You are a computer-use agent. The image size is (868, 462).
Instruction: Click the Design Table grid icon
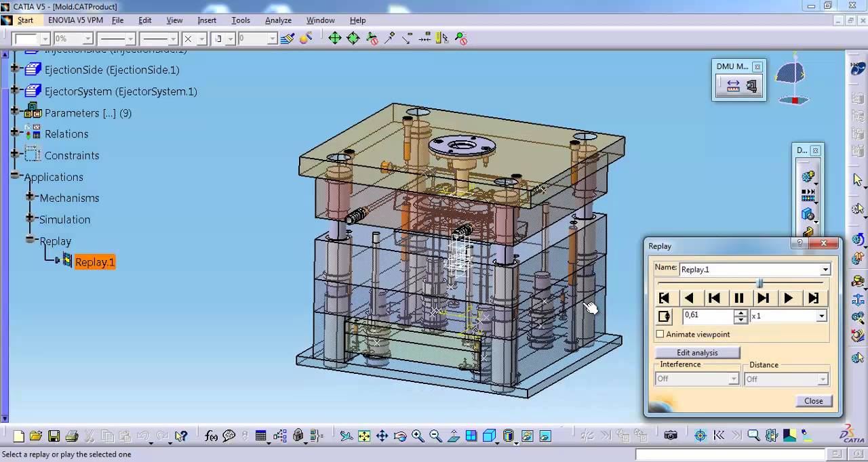261,436
